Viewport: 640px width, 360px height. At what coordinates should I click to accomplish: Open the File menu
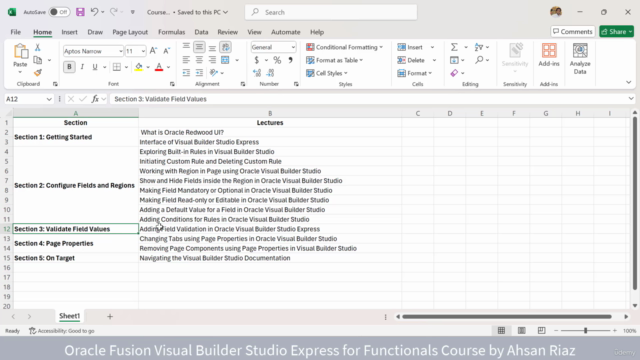click(16, 32)
